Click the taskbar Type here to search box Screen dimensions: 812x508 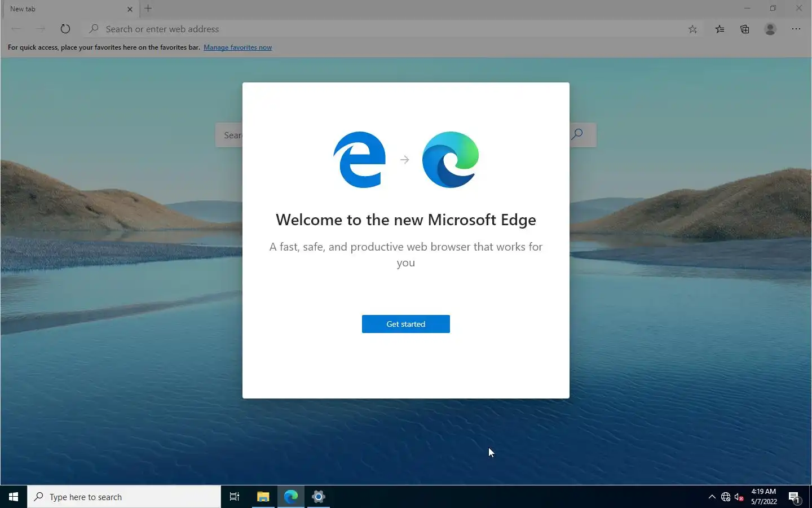[x=124, y=497]
